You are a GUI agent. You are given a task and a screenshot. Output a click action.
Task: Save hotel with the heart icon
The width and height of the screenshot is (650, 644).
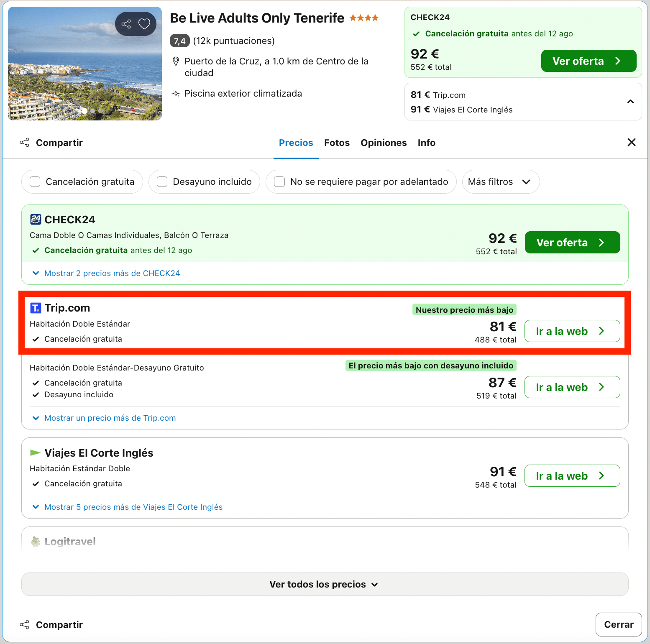pyautogui.click(x=144, y=24)
